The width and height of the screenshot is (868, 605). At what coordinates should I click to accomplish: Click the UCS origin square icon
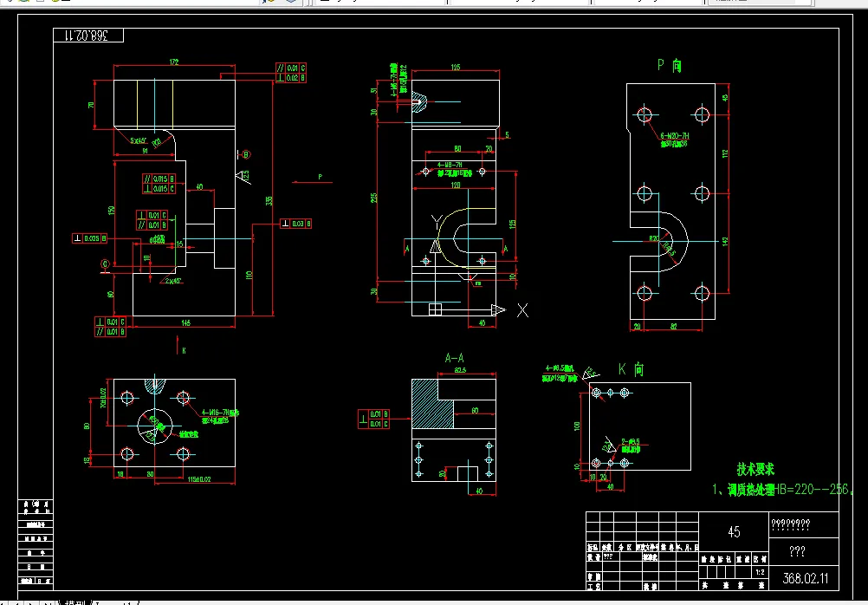[x=435, y=309]
